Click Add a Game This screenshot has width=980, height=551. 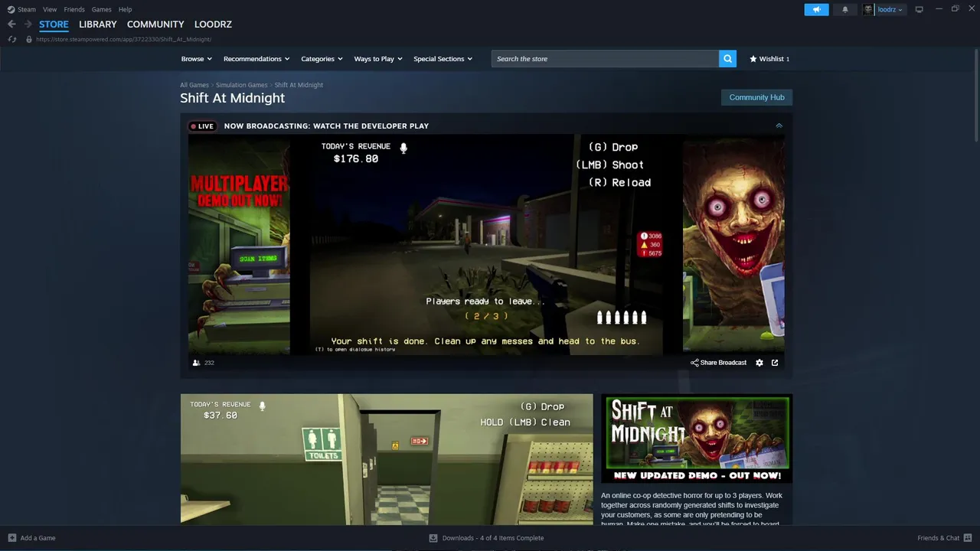click(31, 538)
